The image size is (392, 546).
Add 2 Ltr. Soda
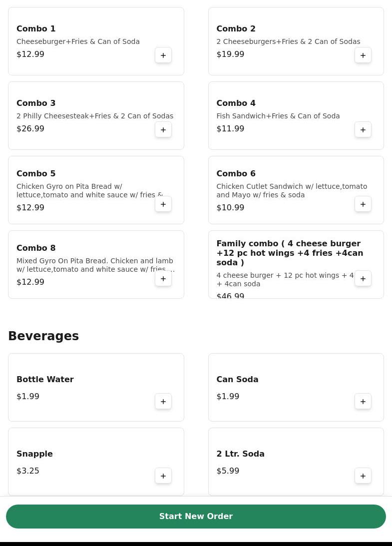(363, 476)
